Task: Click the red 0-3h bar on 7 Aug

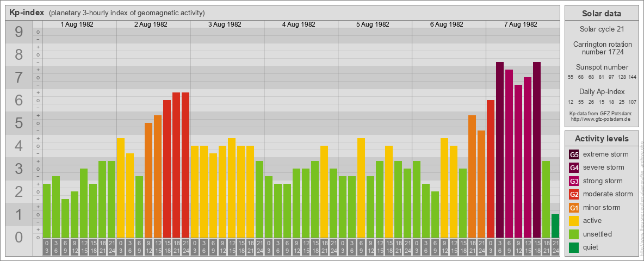Action: 491,169
